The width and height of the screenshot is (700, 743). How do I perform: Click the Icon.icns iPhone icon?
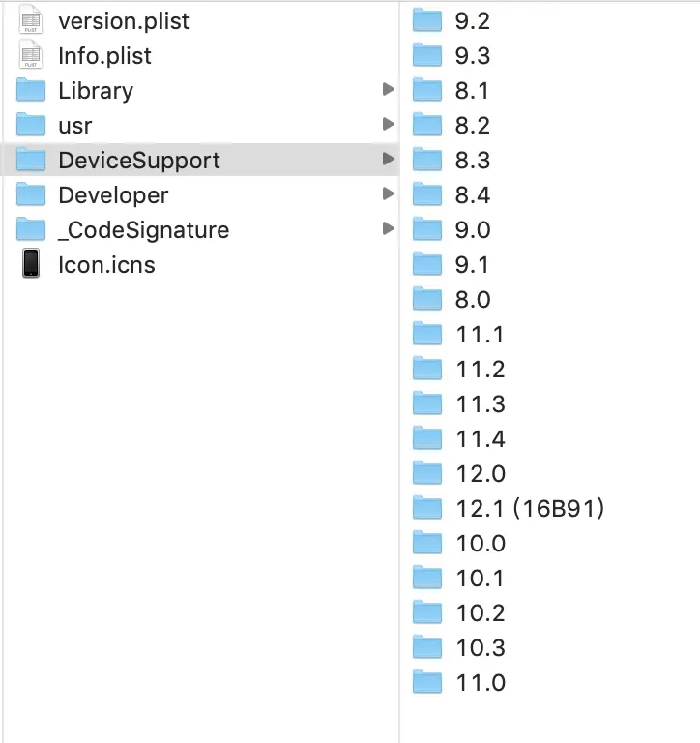(31, 264)
